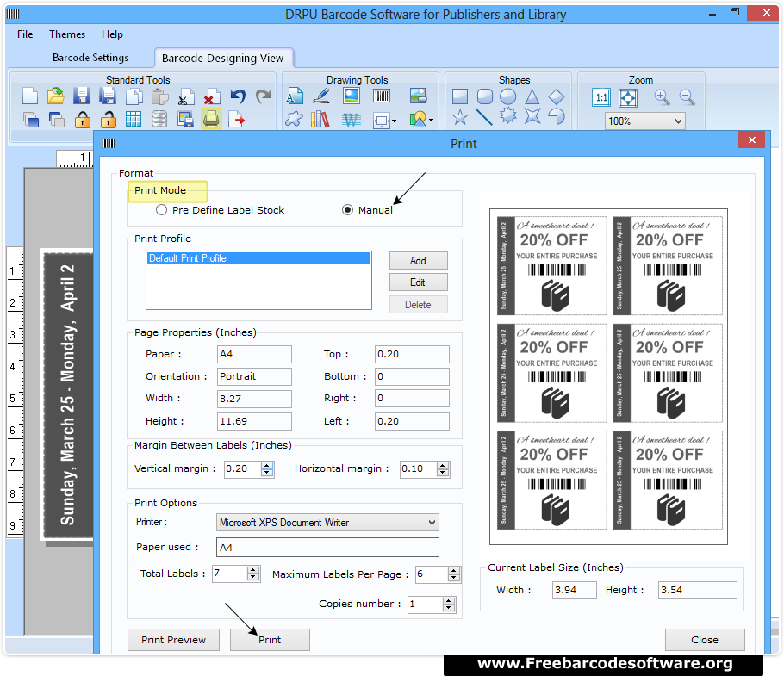Click the Paper field showing A4
The width and height of the screenshot is (784, 676).
[254, 354]
